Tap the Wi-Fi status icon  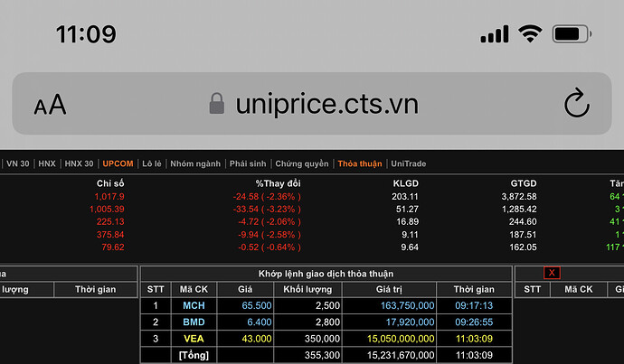pyautogui.click(x=529, y=34)
